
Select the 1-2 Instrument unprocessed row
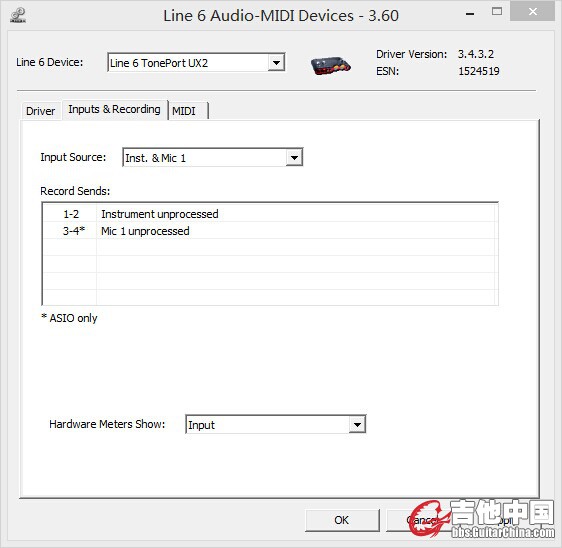tap(270, 214)
